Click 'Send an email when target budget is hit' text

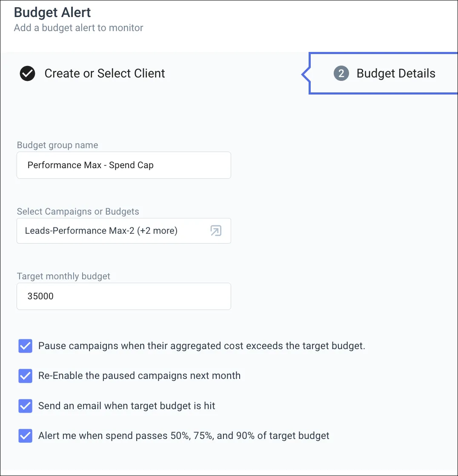[x=127, y=406]
